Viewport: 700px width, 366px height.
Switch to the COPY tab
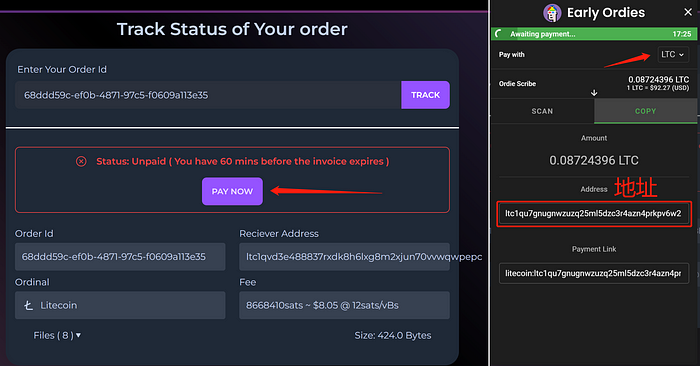click(x=646, y=111)
